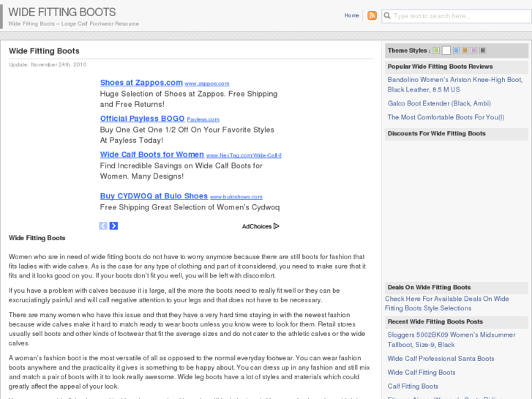The width and height of the screenshot is (532, 399).
Task: Open the Official Payless BOGO ad
Action: [142, 119]
